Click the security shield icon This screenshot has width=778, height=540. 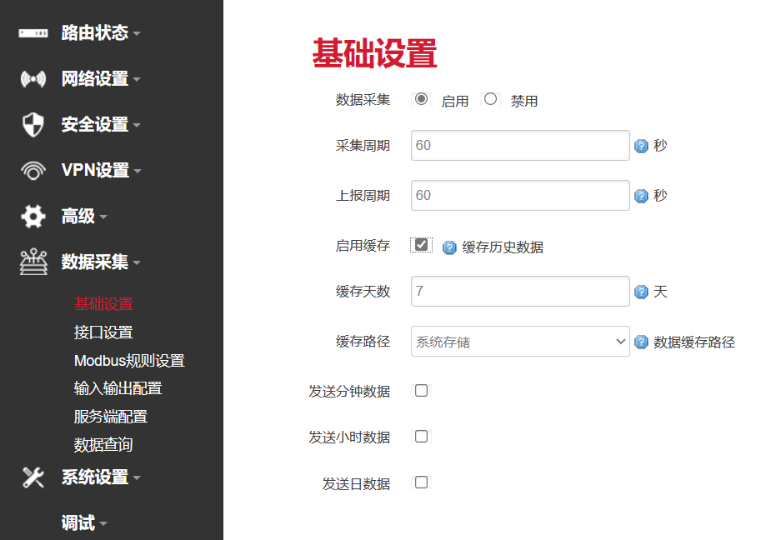point(33,125)
